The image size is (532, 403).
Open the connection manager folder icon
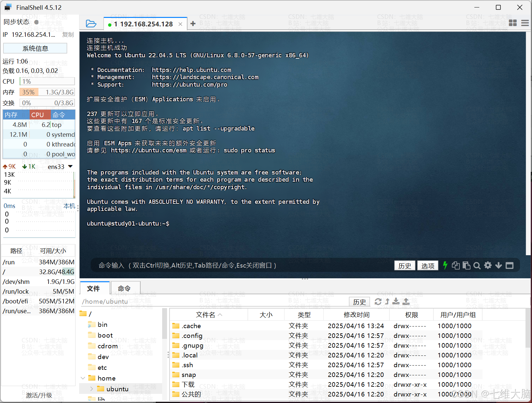(x=91, y=23)
